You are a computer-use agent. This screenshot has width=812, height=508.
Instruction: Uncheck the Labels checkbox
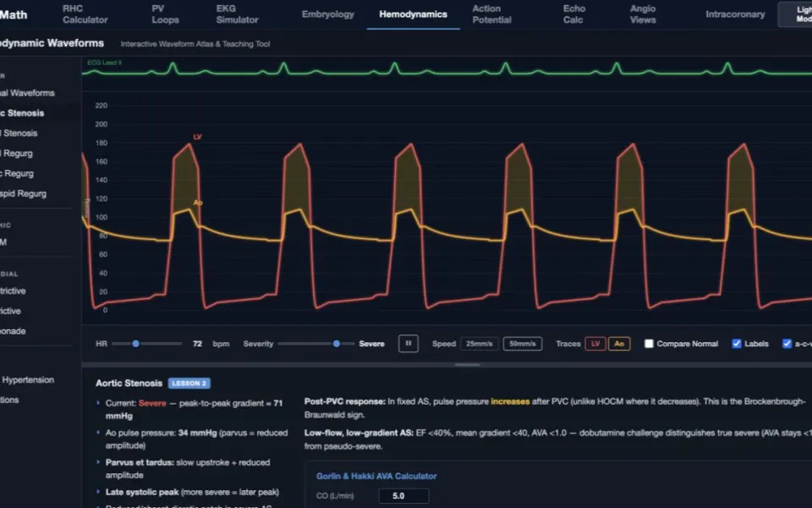pos(737,344)
